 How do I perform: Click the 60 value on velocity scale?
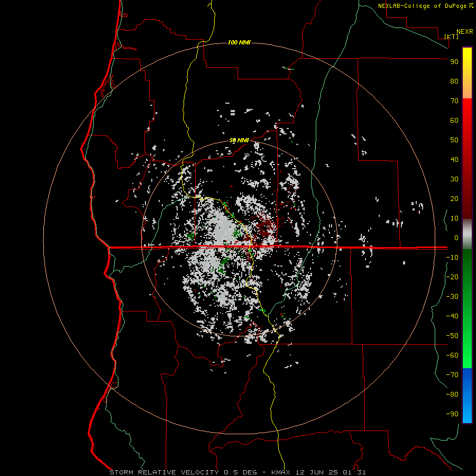(454, 121)
